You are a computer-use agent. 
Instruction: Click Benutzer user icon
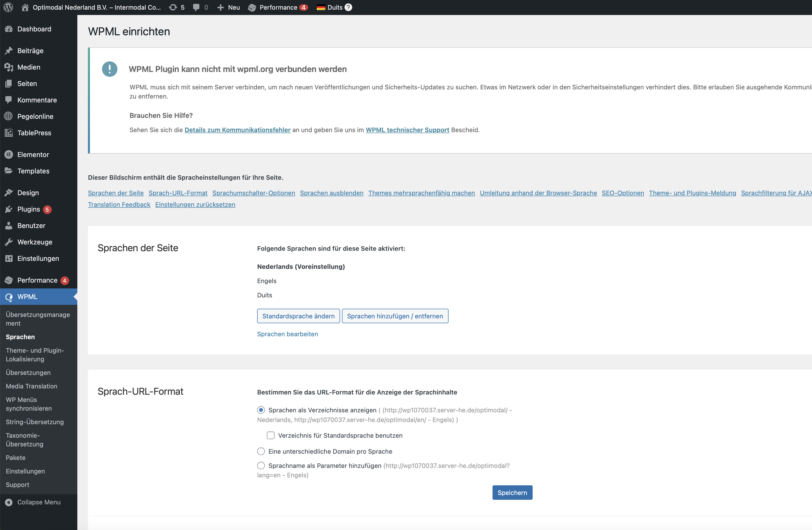(8, 225)
